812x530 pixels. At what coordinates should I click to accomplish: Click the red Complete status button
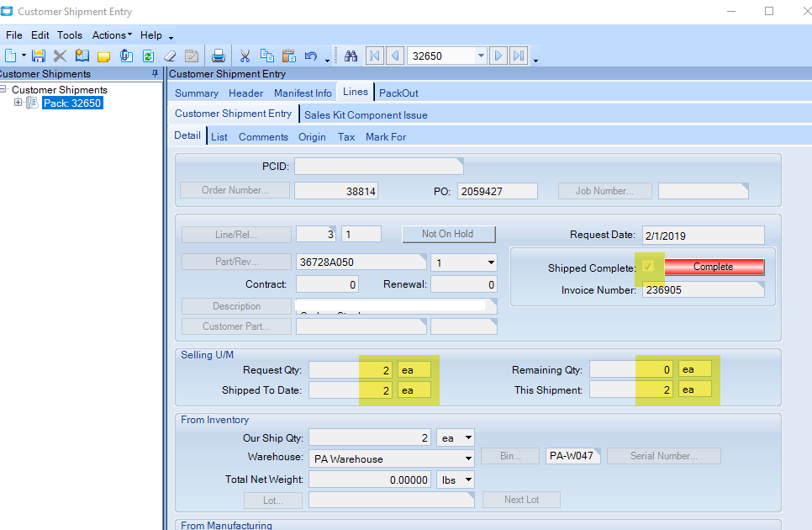coord(713,267)
